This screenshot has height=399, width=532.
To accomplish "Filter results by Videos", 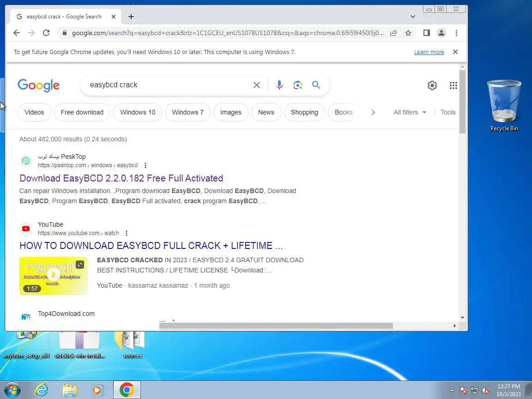I will click(x=34, y=112).
